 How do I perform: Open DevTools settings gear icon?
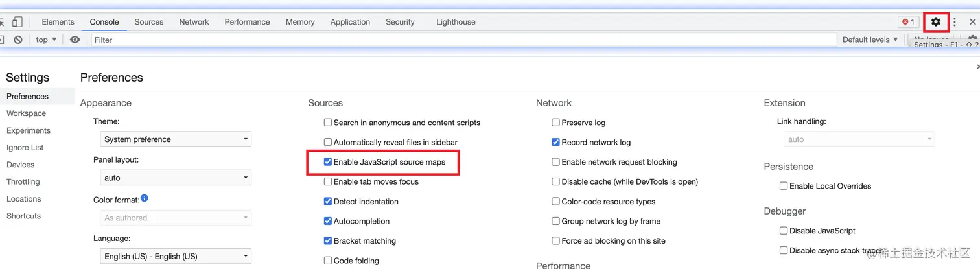[x=935, y=22]
